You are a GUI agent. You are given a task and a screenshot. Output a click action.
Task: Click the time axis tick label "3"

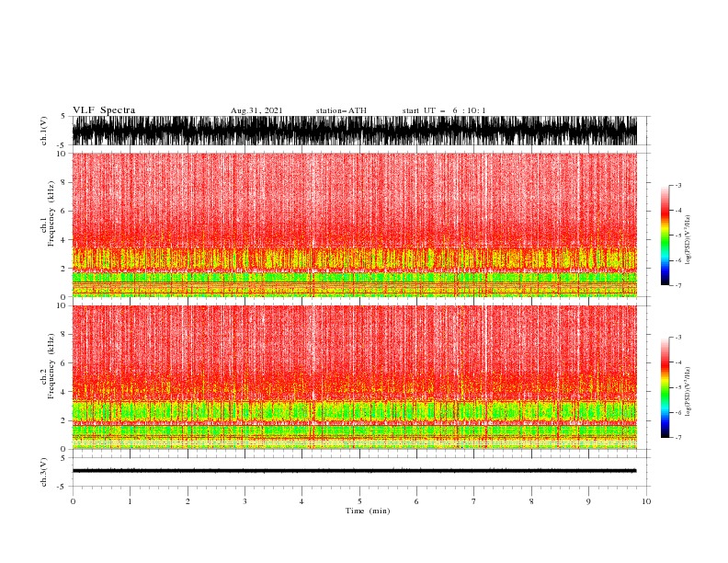pos(245,501)
